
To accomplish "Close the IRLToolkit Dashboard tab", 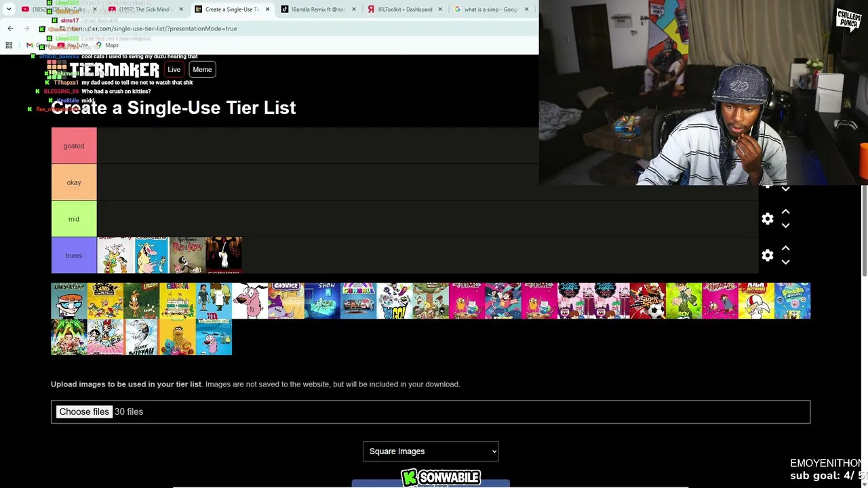I will tap(441, 9).
